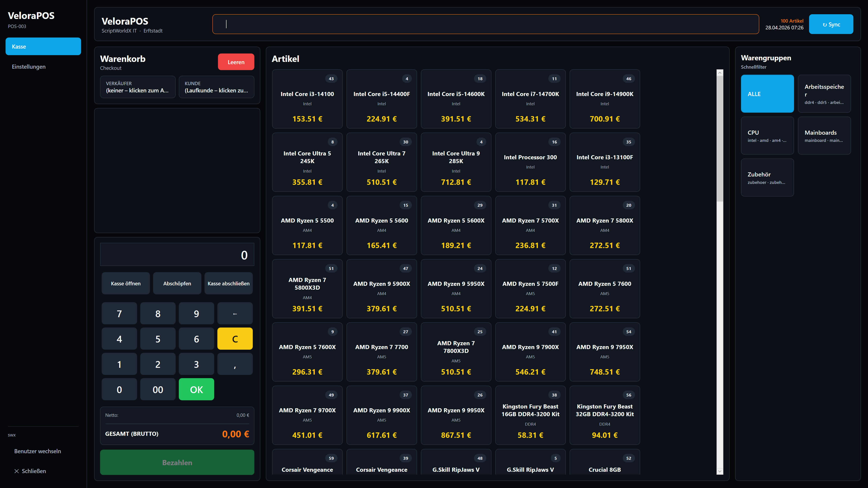
Task: Tap the 1 key on the numpad
Action: pos(119,364)
